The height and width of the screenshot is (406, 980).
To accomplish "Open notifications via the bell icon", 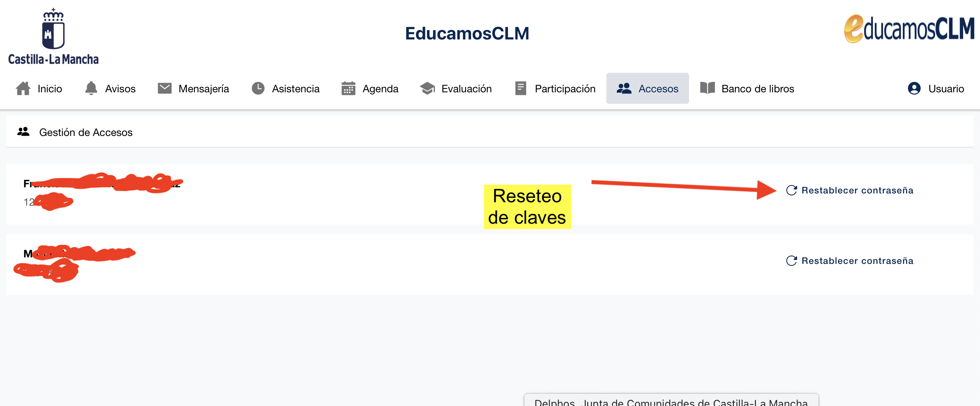I will tap(91, 88).
